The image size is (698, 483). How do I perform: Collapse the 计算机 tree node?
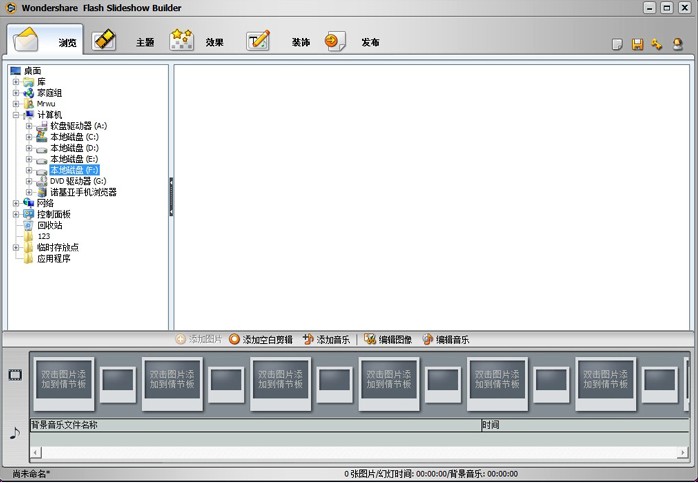coord(16,115)
